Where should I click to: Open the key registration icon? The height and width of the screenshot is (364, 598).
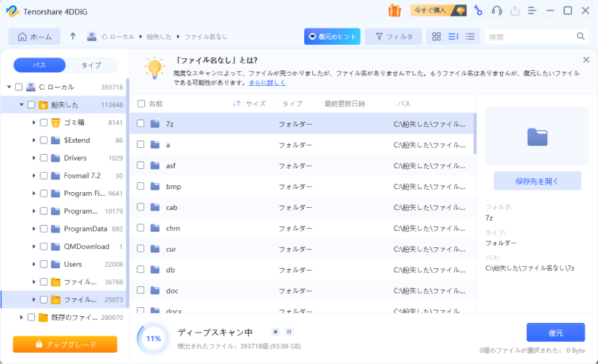click(478, 10)
